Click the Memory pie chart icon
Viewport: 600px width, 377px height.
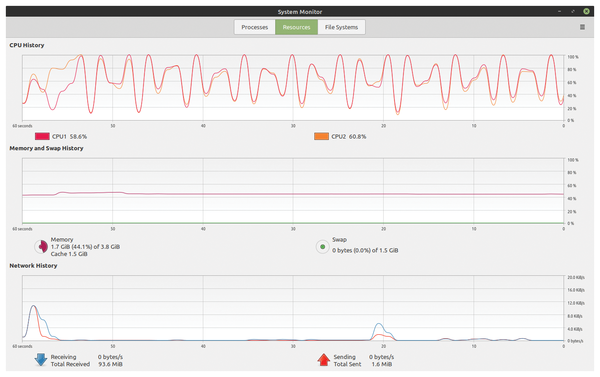(x=41, y=247)
